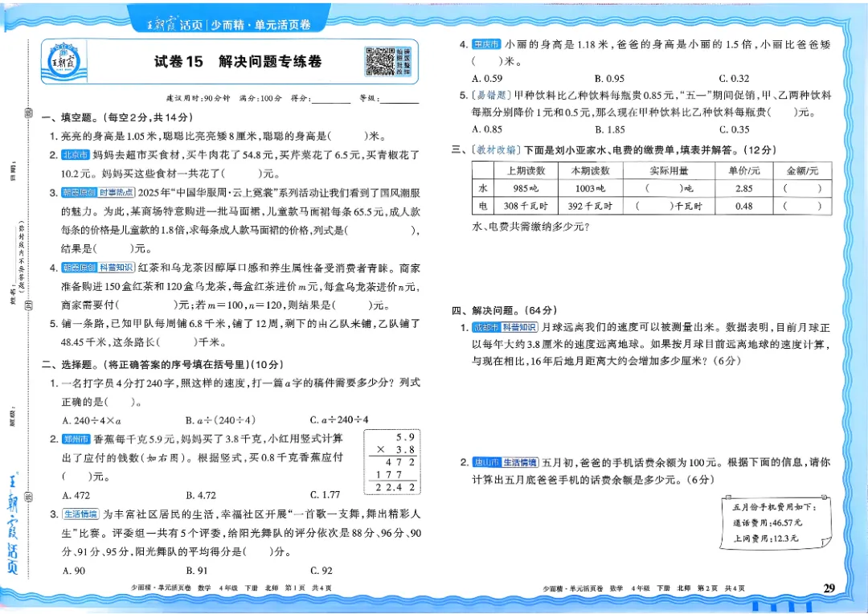Click the footer text 第2页 共4页
Image resolution: width=868 pixels, height=614 pixels.
pyautogui.click(x=721, y=588)
